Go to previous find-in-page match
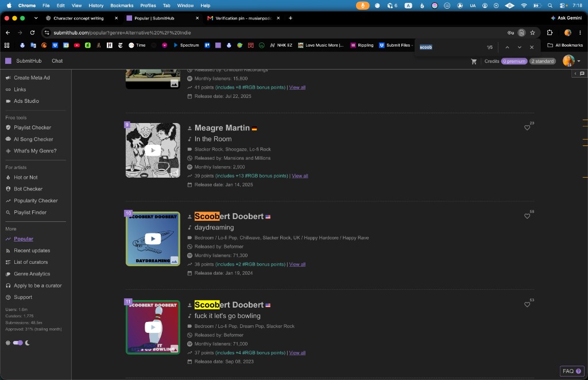588x380 pixels. (x=507, y=47)
